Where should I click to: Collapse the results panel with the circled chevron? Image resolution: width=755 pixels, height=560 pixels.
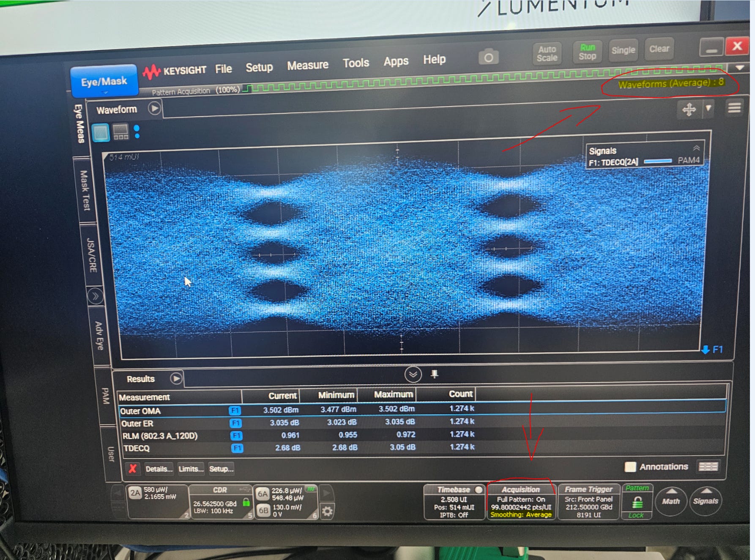(x=413, y=374)
